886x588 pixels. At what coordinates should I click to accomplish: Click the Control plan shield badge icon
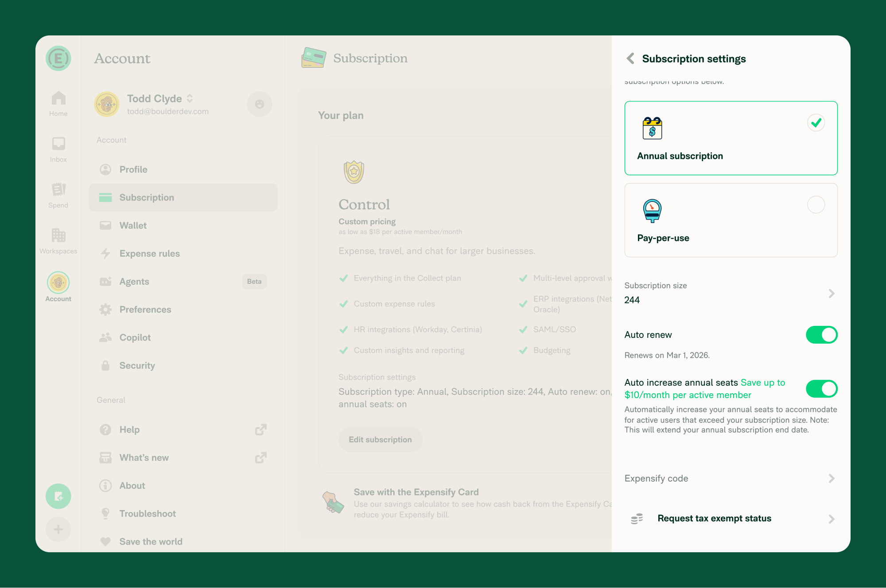pyautogui.click(x=354, y=172)
